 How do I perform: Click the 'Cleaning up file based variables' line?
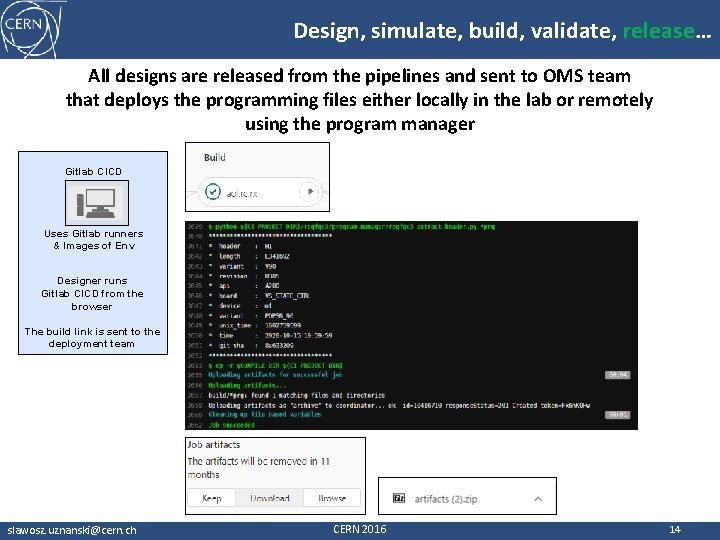tap(264, 414)
